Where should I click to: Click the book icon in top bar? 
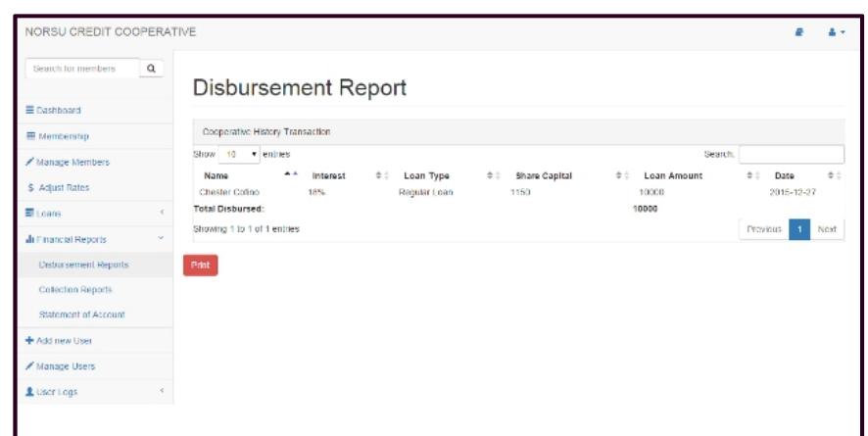[798, 32]
